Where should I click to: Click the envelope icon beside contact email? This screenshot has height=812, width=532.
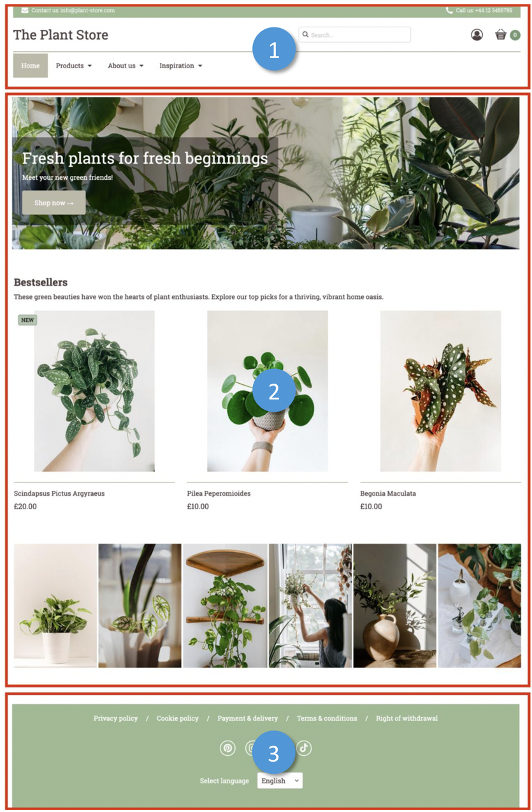[25, 10]
